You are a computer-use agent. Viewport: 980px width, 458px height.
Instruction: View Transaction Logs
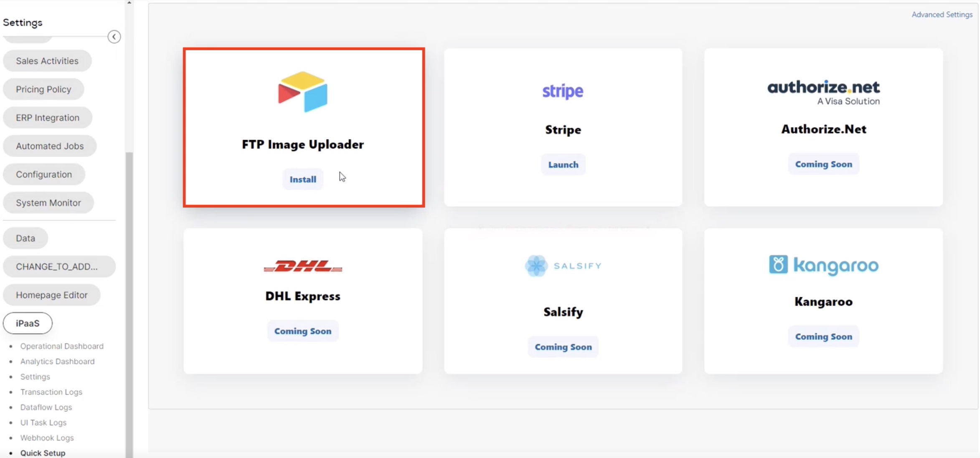[x=51, y=392]
